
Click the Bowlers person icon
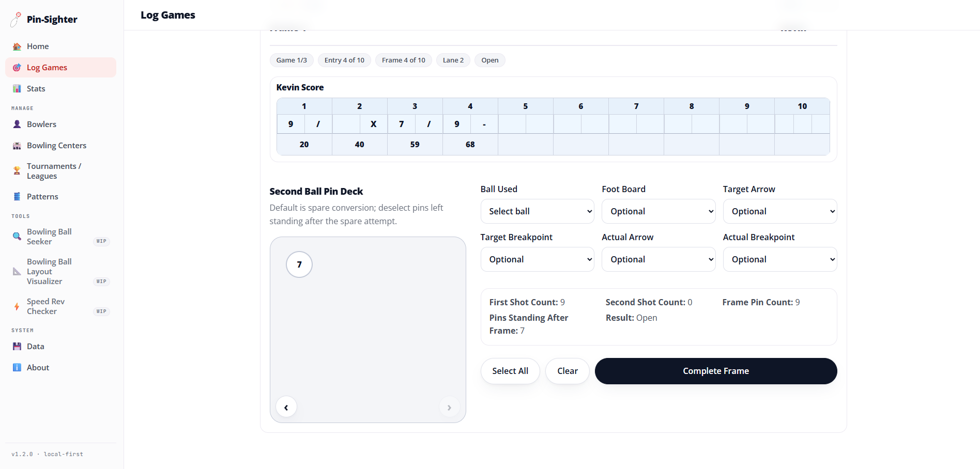[17, 124]
